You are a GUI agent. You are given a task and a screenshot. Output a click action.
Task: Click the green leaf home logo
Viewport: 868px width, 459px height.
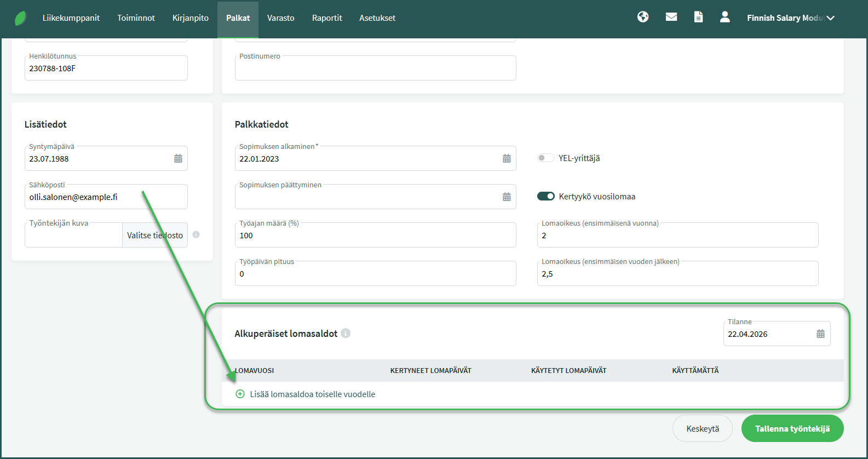coord(21,18)
